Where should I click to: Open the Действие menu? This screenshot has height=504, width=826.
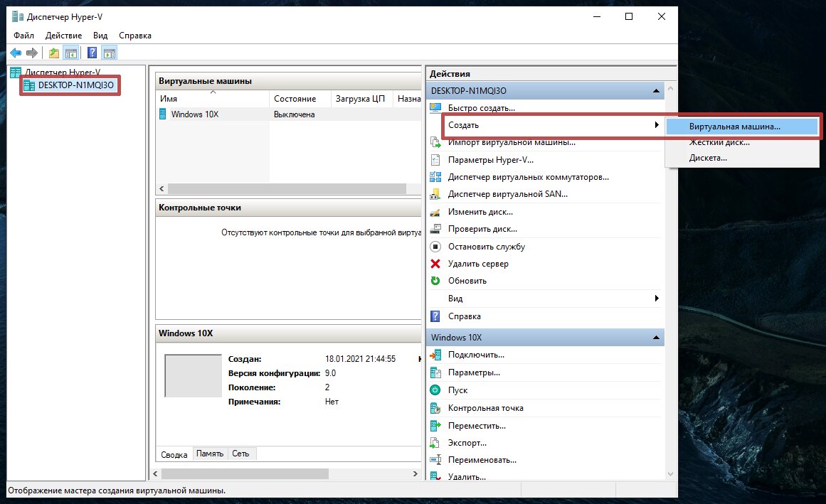(x=64, y=36)
